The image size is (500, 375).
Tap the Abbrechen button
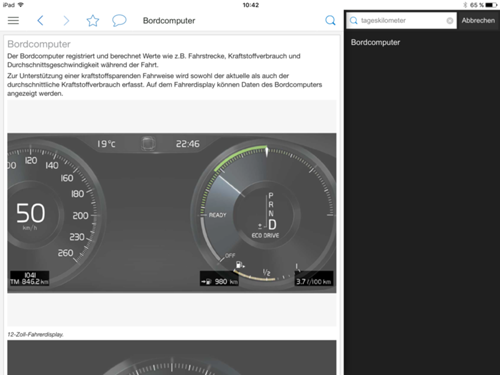pyautogui.click(x=478, y=20)
